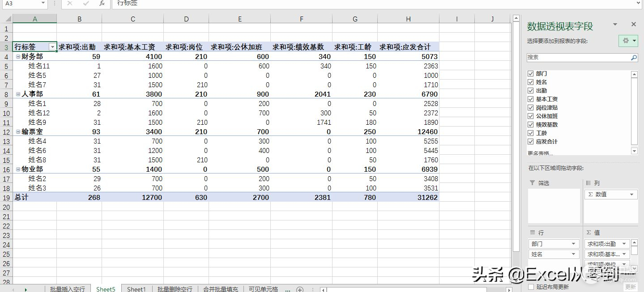Switch to the Sheet1 sheet tab

click(x=136, y=289)
